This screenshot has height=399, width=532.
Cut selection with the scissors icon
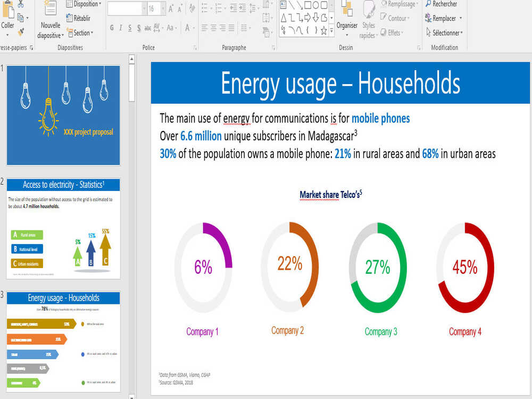[21, 4]
